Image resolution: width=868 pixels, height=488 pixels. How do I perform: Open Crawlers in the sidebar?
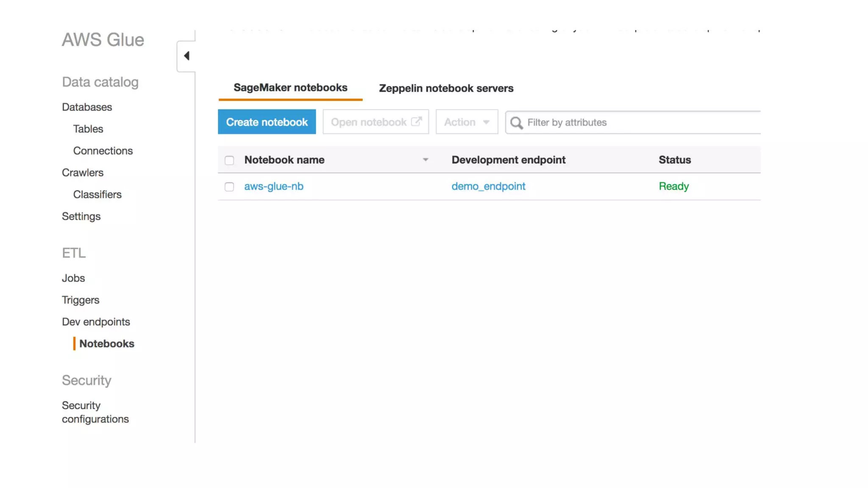pyautogui.click(x=83, y=173)
